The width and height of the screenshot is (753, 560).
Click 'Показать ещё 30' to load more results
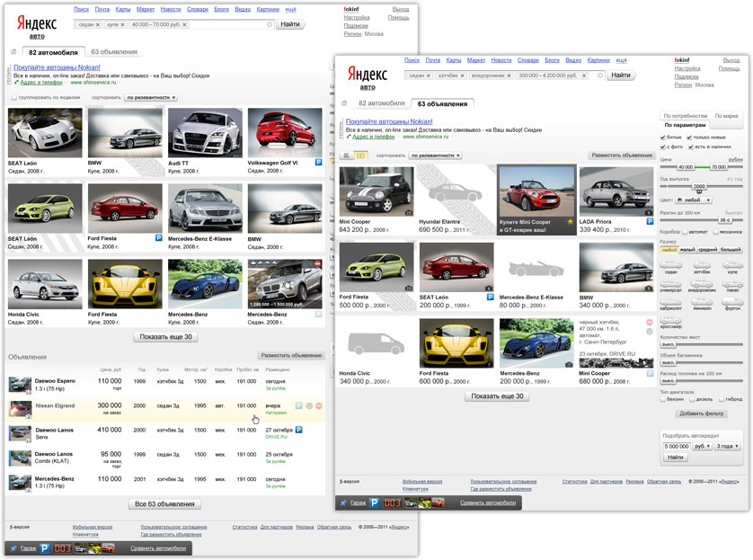pos(500,396)
